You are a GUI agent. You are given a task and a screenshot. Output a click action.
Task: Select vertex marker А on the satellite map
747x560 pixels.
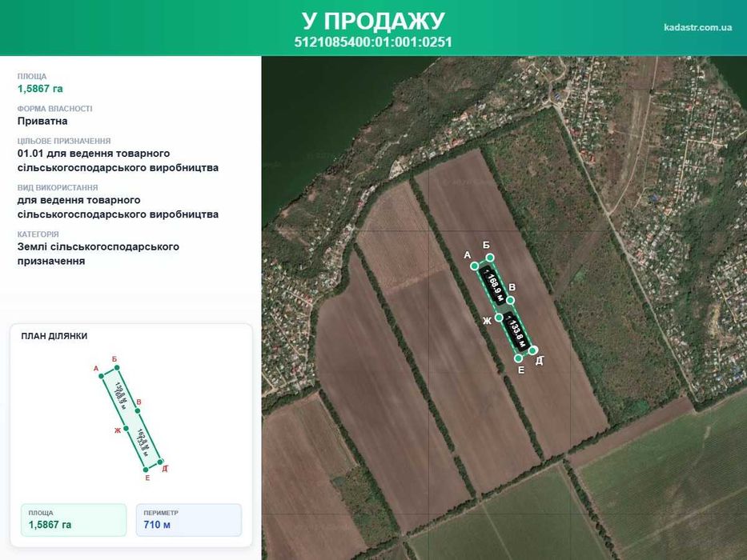(474, 266)
